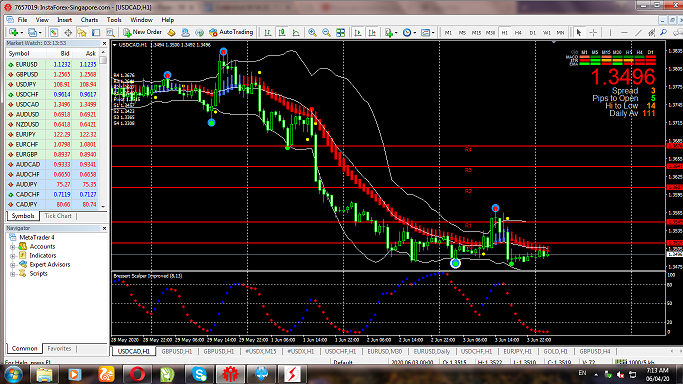The height and width of the screenshot is (384, 683).
Task: Expand the Indicators tree node
Action: coord(13,256)
